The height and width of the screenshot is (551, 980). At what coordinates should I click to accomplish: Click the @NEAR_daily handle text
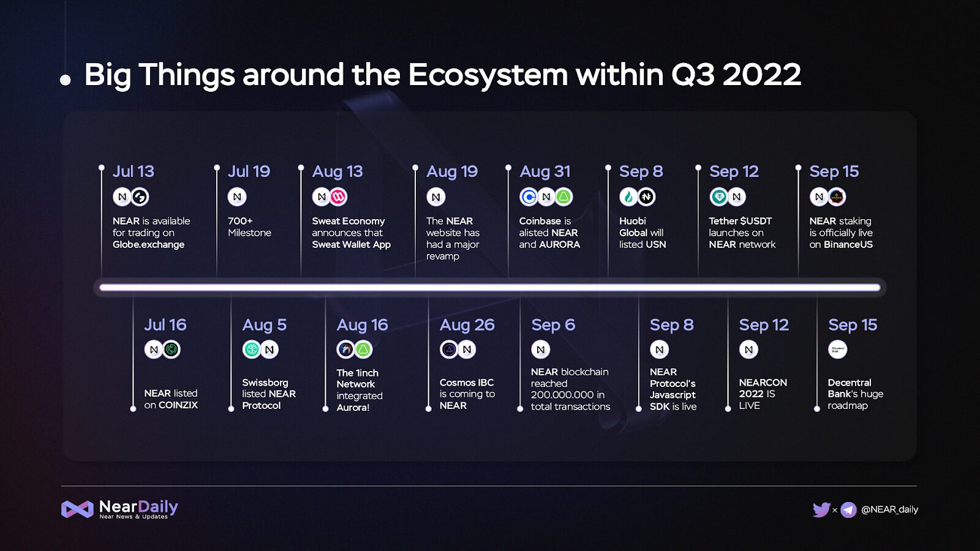coord(889,509)
